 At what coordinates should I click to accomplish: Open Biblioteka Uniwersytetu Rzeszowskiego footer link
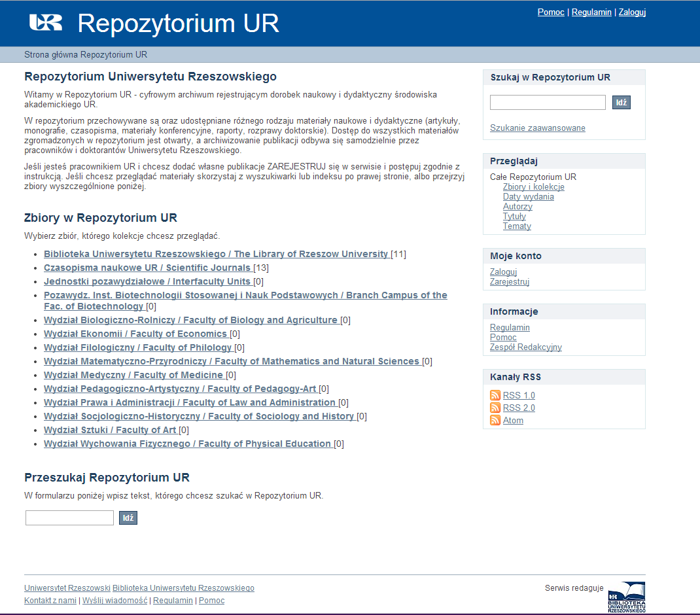[183, 588]
